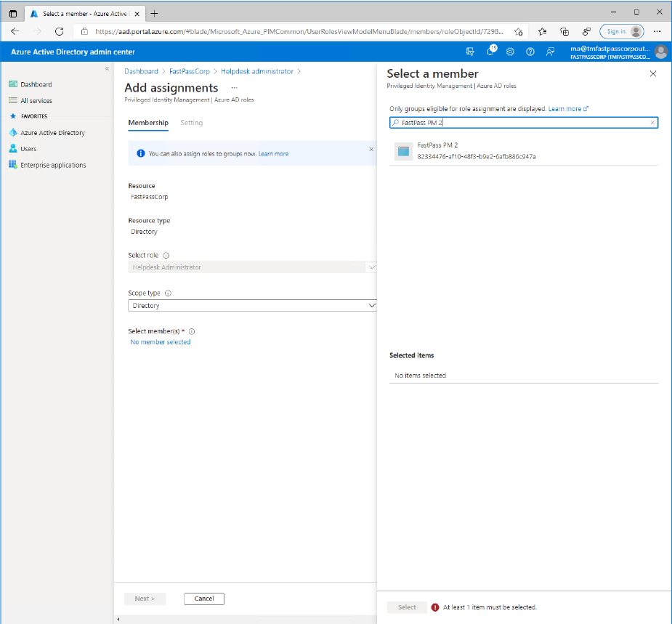Open the directory and subscription filter icon
The image size is (672, 624).
[470, 52]
